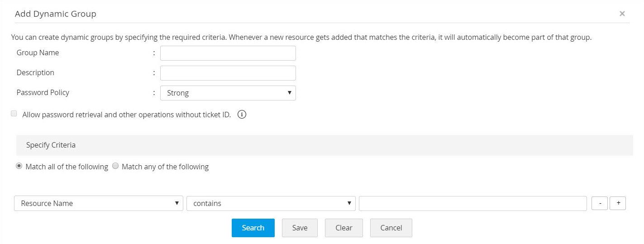This screenshot has width=644, height=244.
Task: Open the contains condition dropdown
Action: click(271, 203)
